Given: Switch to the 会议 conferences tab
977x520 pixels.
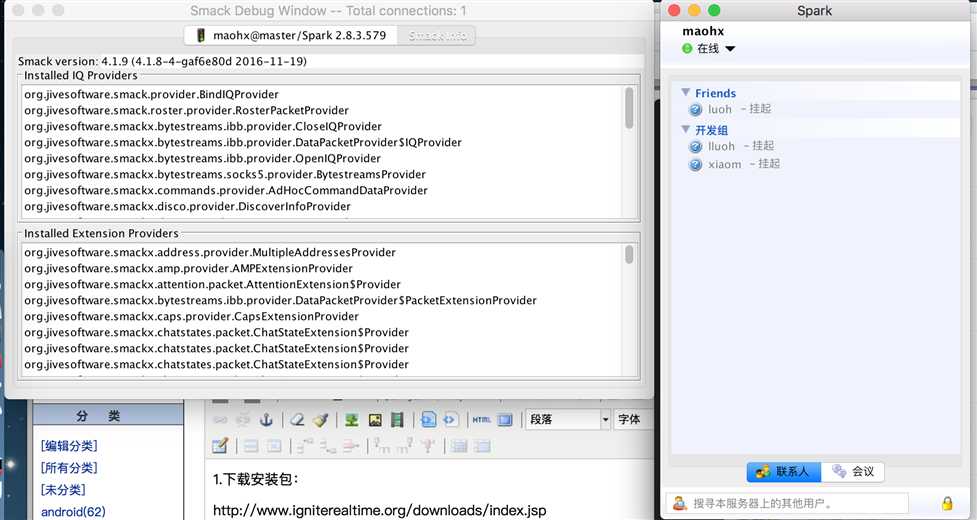Looking at the screenshot, I should point(852,471).
